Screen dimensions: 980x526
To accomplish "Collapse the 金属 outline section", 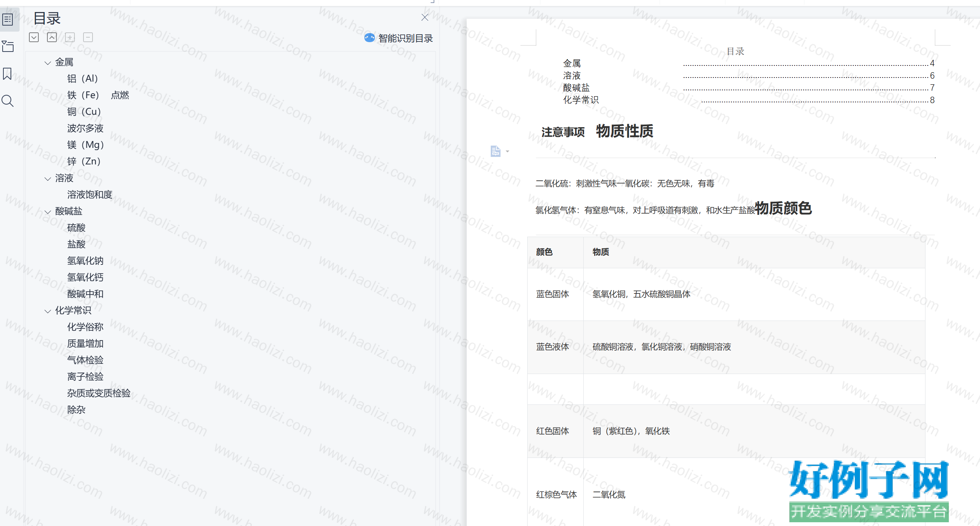I will pyautogui.click(x=47, y=63).
